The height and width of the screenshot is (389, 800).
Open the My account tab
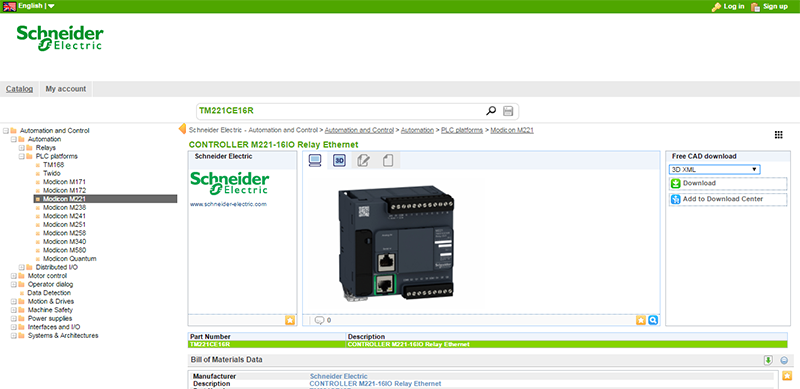(x=66, y=89)
